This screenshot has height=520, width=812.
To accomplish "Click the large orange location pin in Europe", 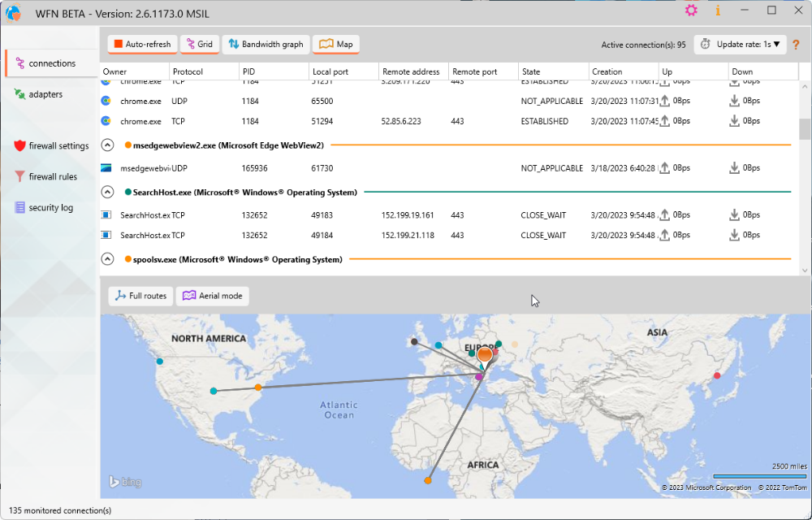I will [x=485, y=356].
